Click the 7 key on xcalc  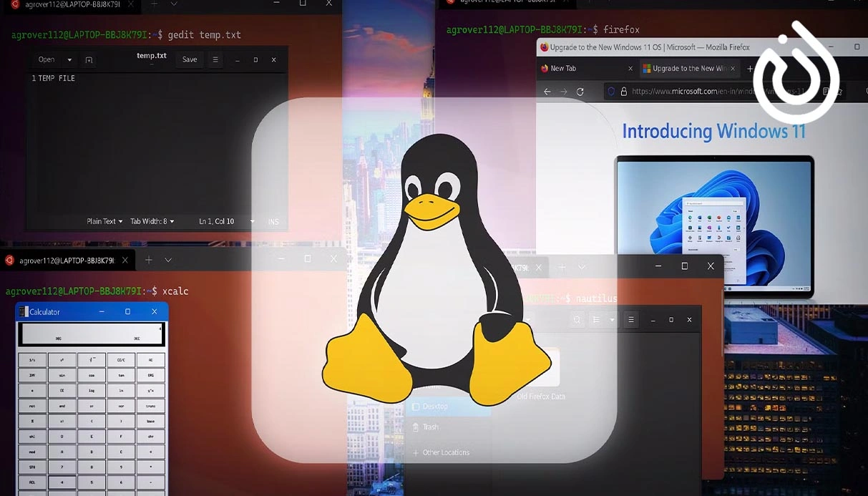point(62,467)
